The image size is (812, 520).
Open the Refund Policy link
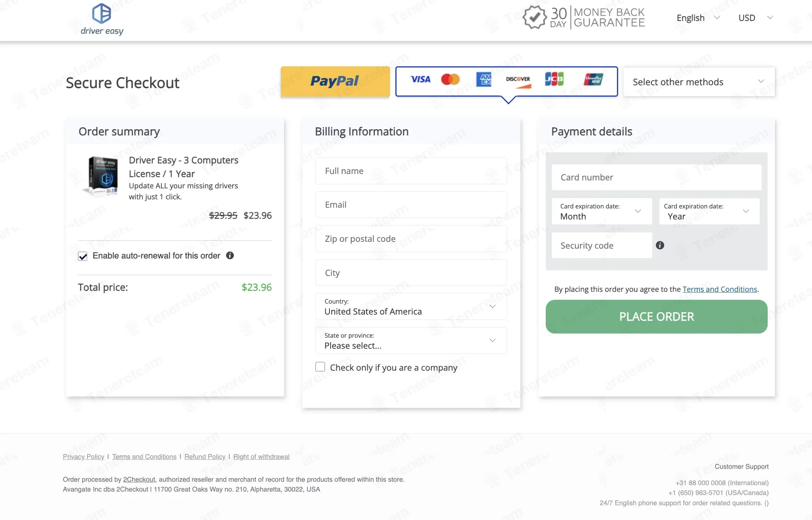tap(205, 457)
